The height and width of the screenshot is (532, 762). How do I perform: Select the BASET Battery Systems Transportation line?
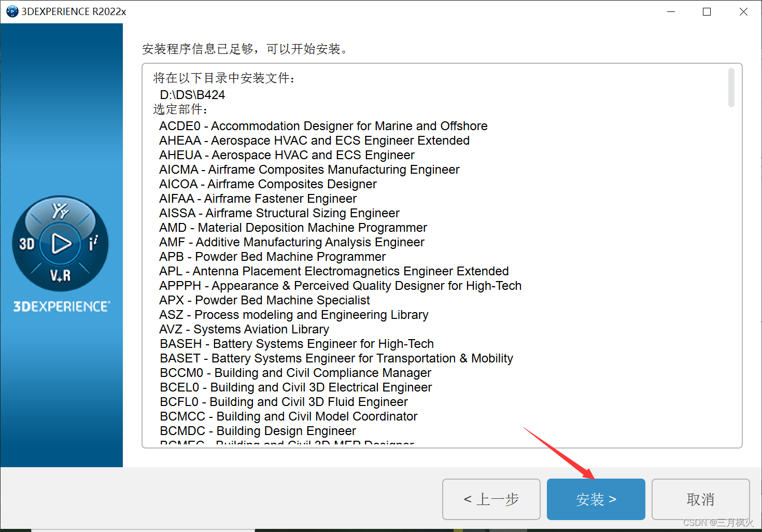tap(337, 358)
